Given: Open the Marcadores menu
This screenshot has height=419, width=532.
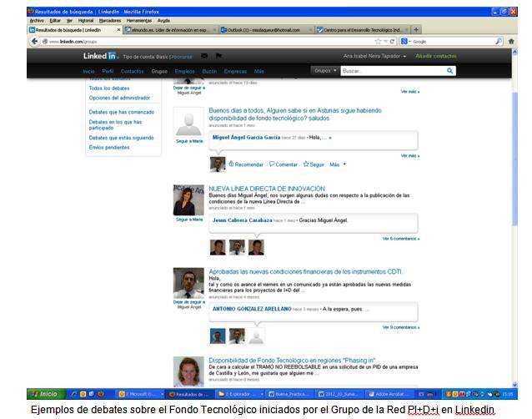Looking at the screenshot, I should pos(110,21).
